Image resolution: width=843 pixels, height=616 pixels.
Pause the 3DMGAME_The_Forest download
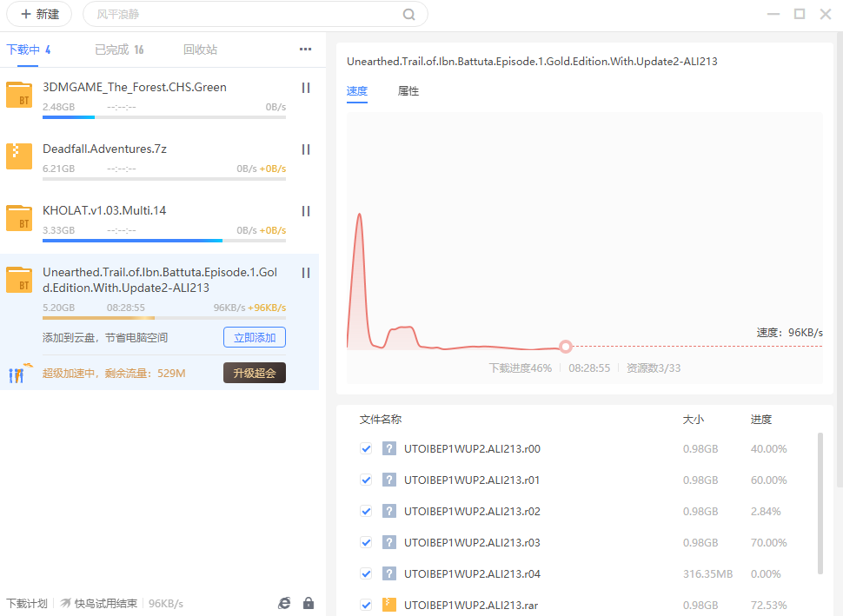(x=305, y=88)
